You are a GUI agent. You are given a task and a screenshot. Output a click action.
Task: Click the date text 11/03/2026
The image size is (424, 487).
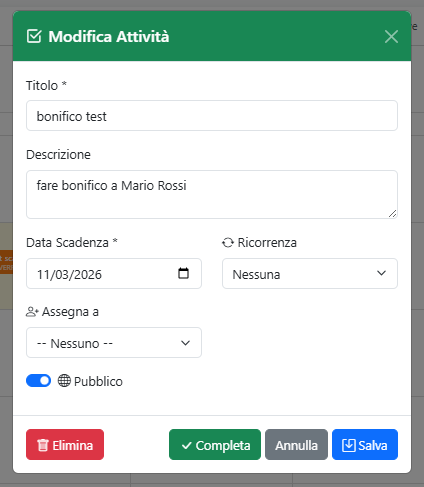[x=69, y=275]
